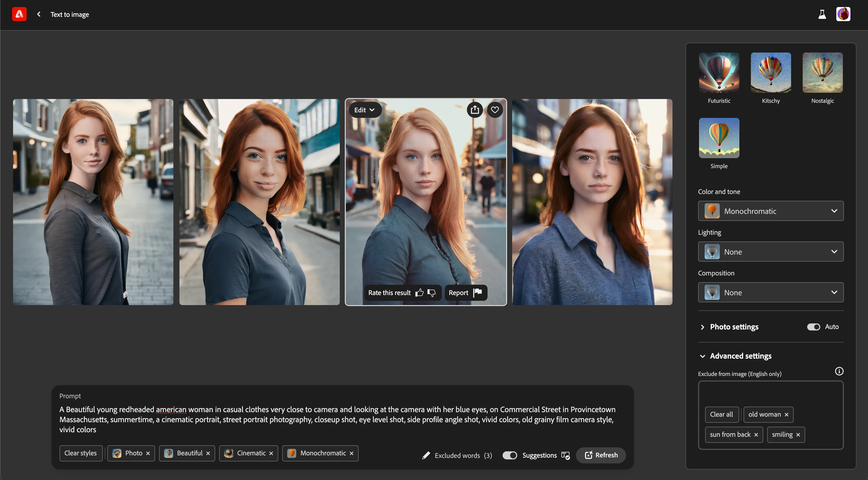
Task: Click the Adobe Firefly logo
Action: [x=19, y=14]
